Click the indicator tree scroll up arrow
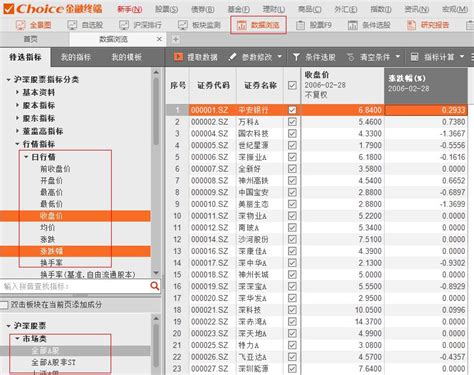The width and height of the screenshot is (474, 375). [x=156, y=72]
